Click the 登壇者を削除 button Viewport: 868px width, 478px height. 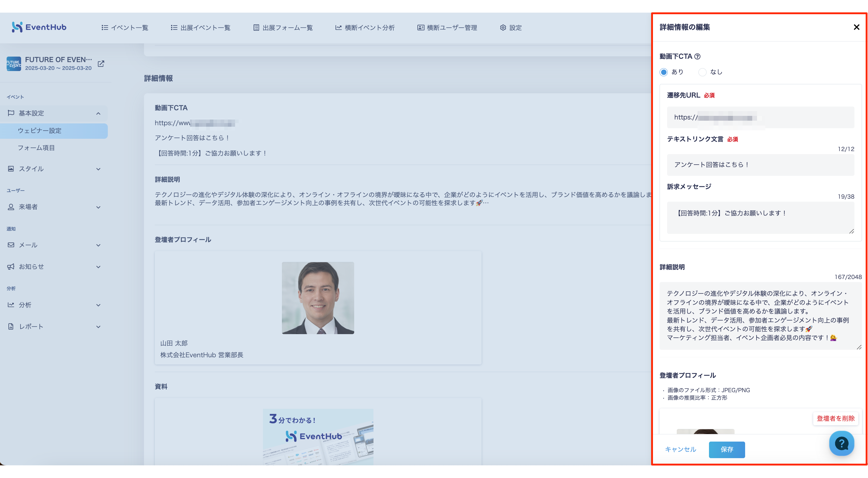[x=835, y=419]
